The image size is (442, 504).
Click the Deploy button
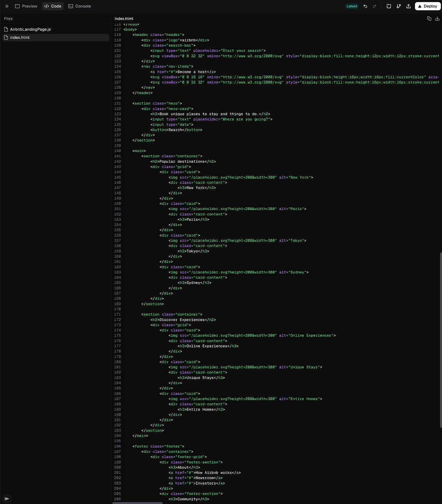(x=427, y=6)
